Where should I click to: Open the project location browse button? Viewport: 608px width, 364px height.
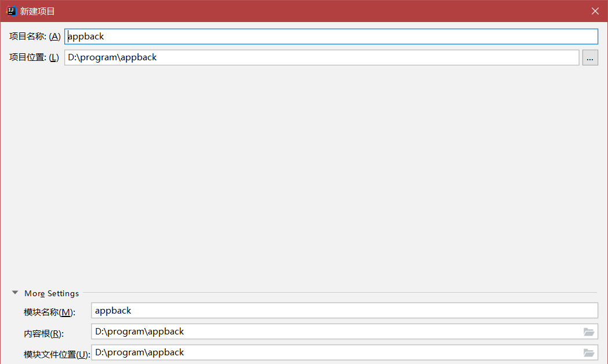(x=590, y=58)
